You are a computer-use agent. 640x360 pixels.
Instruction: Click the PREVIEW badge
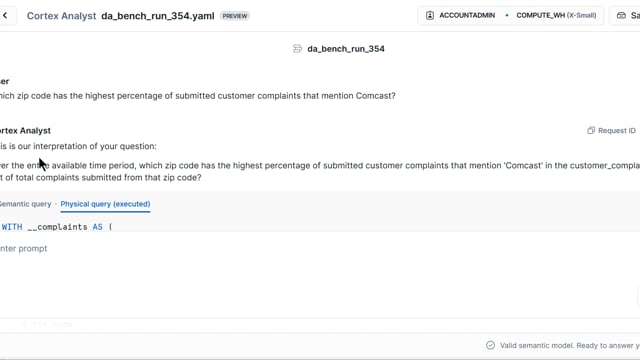coord(235,16)
